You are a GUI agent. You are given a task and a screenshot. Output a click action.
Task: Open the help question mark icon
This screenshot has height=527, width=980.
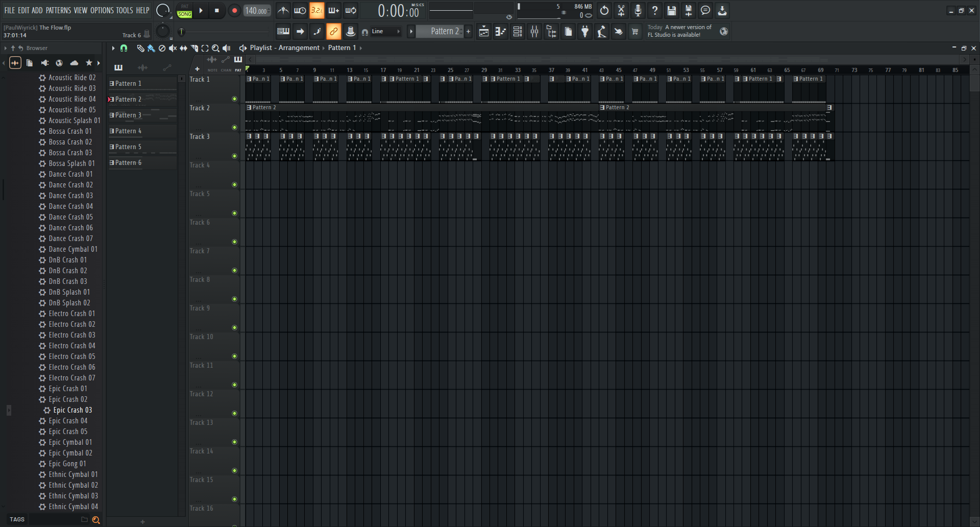pyautogui.click(x=655, y=10)
